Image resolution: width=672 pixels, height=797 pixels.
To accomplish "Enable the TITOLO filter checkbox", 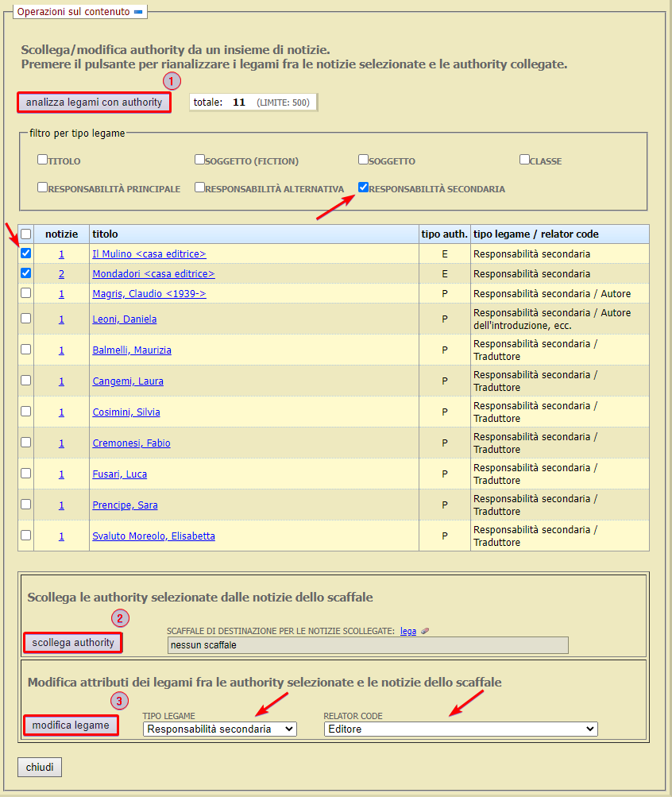I will point(42,159).
